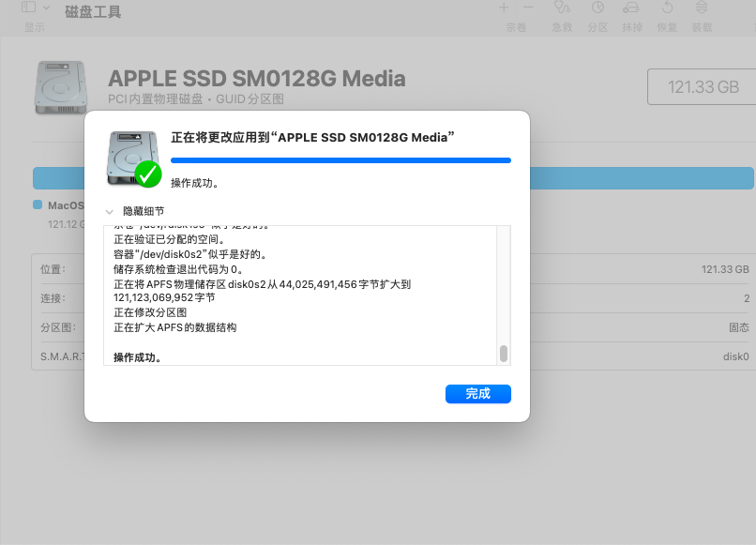The image size is (756, 545).
Task: Click the 操作成功。status under progress bar
Action: tap(194, 183)
